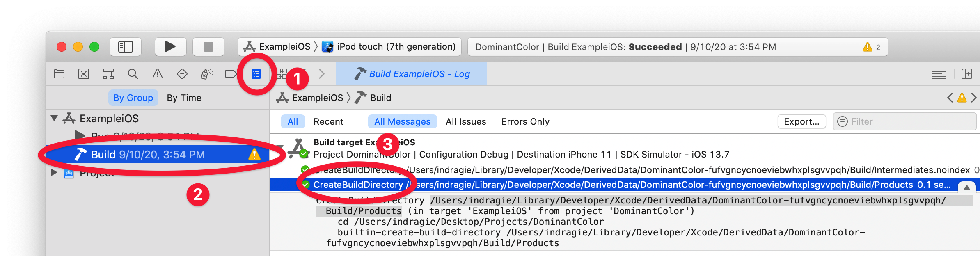Image resolution: width=980 pixels, height=256 pixels.
Task: Jump to previous issue arrow
Action: click(x=950, y=98)
